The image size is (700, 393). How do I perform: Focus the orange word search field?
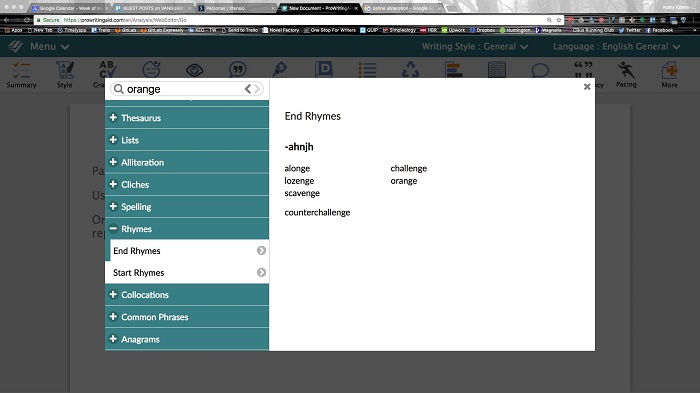point(183,89)
